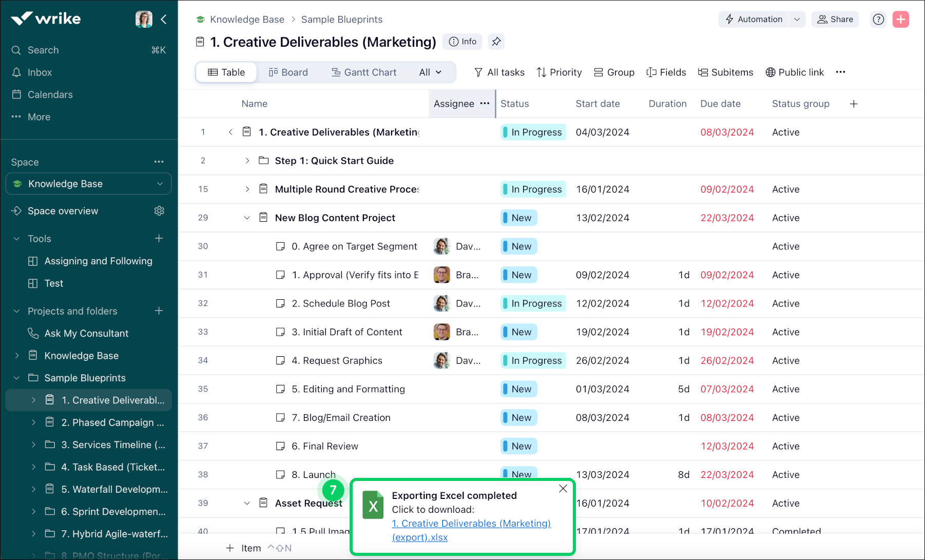Click New status badge for Editing and Formatting
The image size is (925, 560).
point(519,389)
